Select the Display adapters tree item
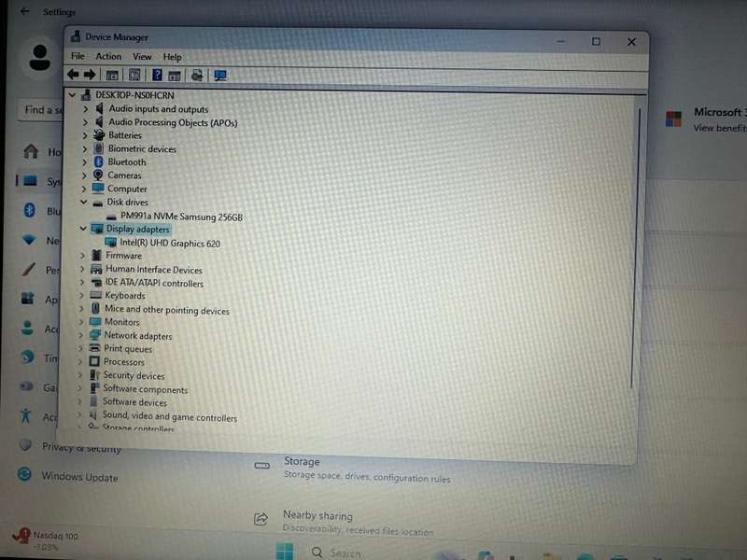The image size is (747, 560). pos(137,229)
